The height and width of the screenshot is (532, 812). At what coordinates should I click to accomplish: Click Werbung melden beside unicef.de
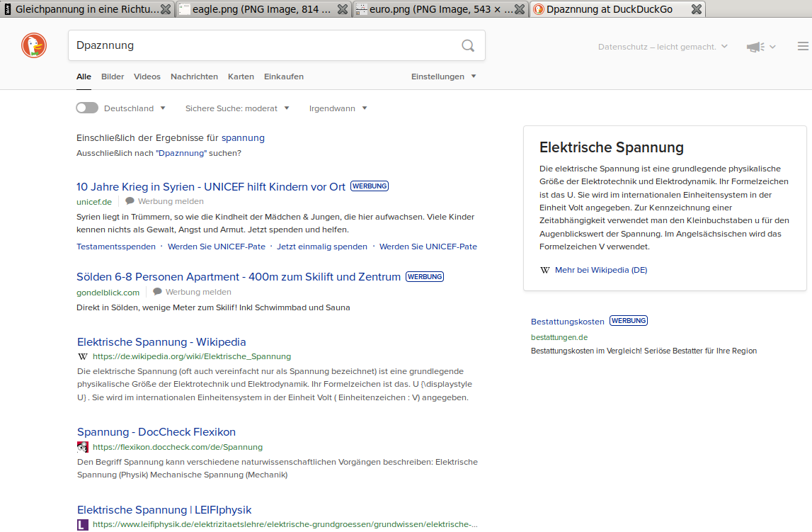coord(171,201)
